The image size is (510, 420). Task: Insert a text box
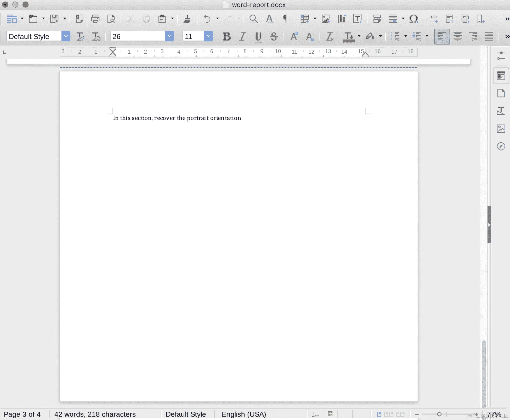pyautogui.click(x=358, y=19)
